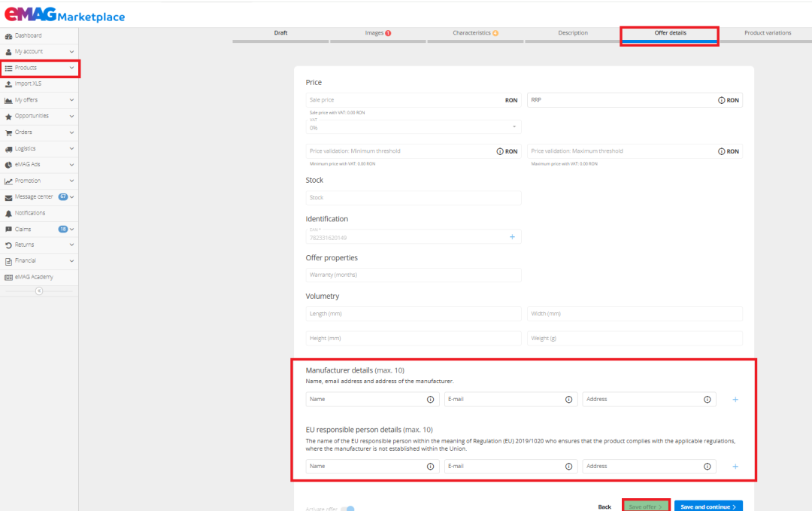Click the Financial document icon
This screenshot has height=511, width=812.
point(8,261)
